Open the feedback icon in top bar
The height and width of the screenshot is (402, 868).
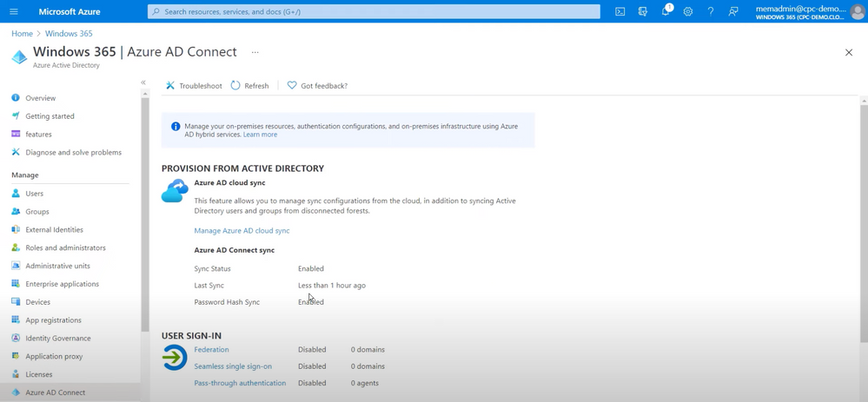coord(733,12)
